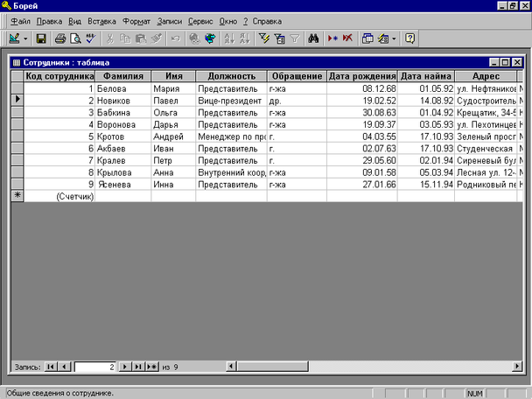Screen dimensions: 532x399
Task: Click the name cell Андрей
Action: click(173, 136)
